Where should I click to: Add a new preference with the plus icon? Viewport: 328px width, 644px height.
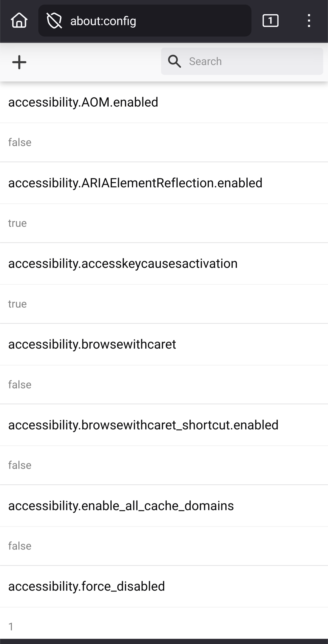[19, 62]
